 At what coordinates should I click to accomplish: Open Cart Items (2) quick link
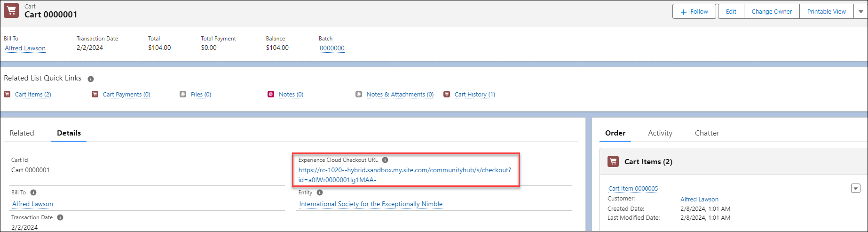click(x=33, y=95)
